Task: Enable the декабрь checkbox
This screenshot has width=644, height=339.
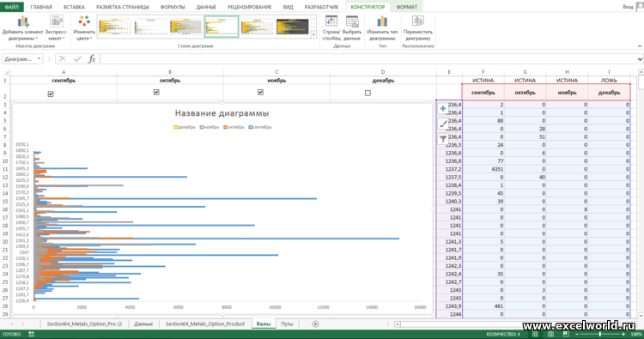Action: tap(368, 93)
